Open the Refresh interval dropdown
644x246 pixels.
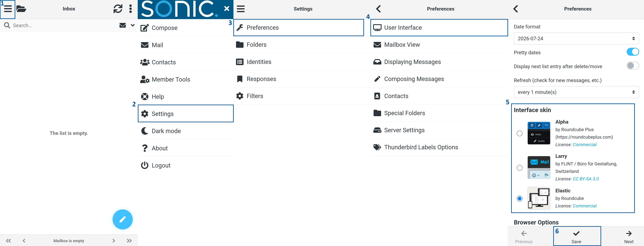coord(576,92)
